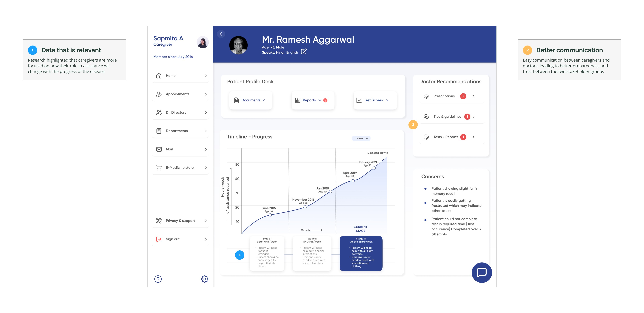The image size is (644, 313).
Task: Click the help question mark icon
Action: click(x=158, y=279)
